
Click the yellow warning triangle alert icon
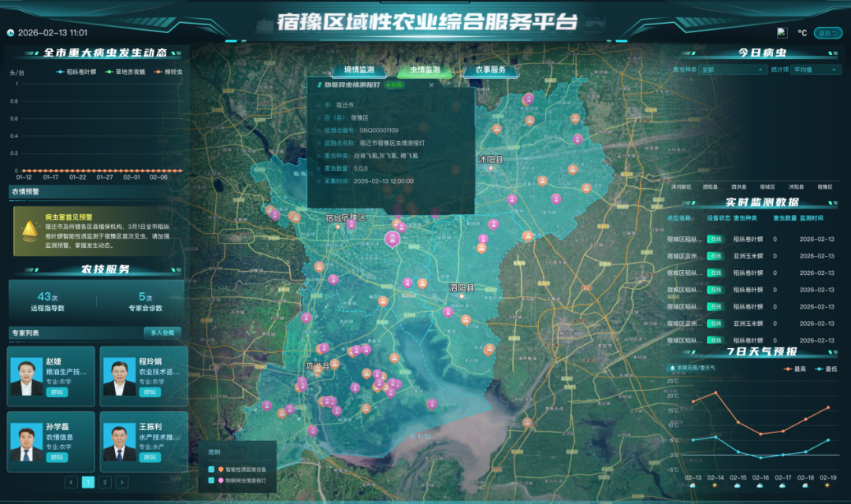point(29,231)
